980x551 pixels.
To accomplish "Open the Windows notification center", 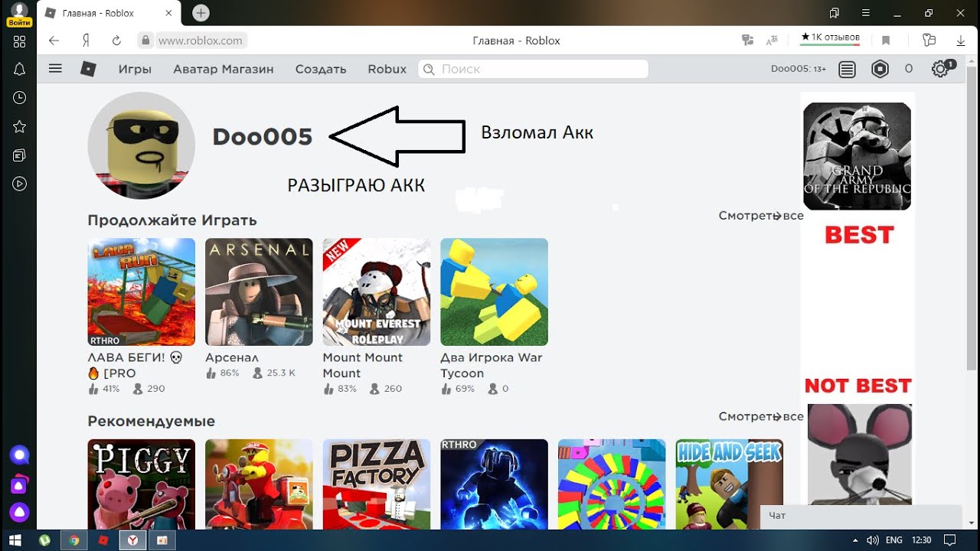I will pyautogui.click(x=950, y=540).
